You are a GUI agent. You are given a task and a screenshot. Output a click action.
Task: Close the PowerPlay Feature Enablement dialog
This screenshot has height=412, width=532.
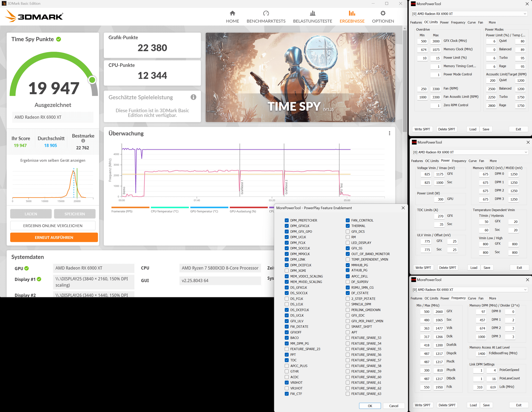tap(403, 208)
